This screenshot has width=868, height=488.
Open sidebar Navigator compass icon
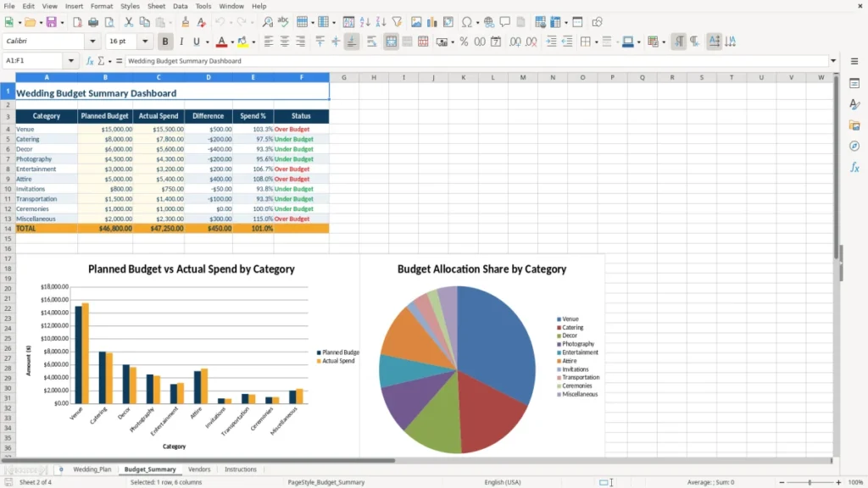854,146
